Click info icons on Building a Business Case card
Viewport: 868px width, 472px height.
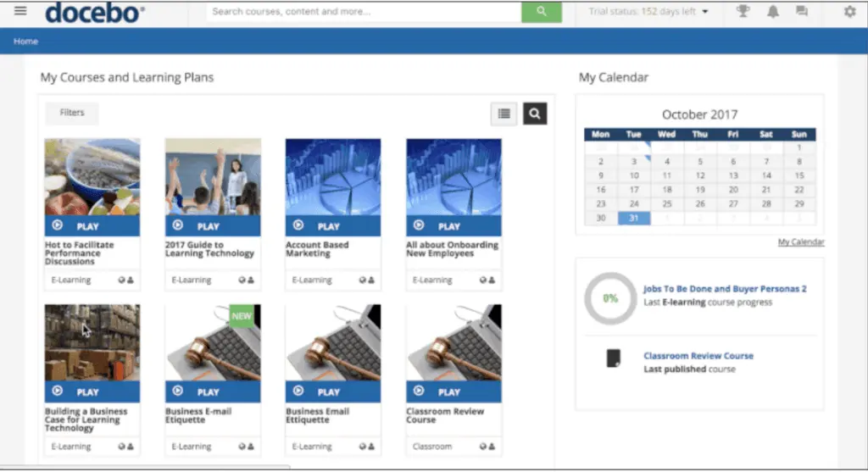pyautogui.click(x=125, y=446)
